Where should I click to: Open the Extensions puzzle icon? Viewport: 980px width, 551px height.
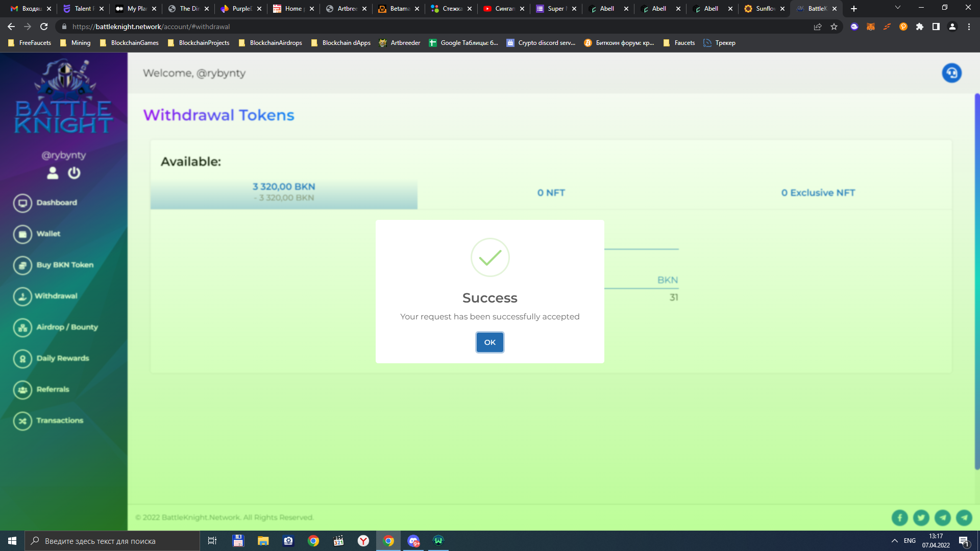click(920, 27)
